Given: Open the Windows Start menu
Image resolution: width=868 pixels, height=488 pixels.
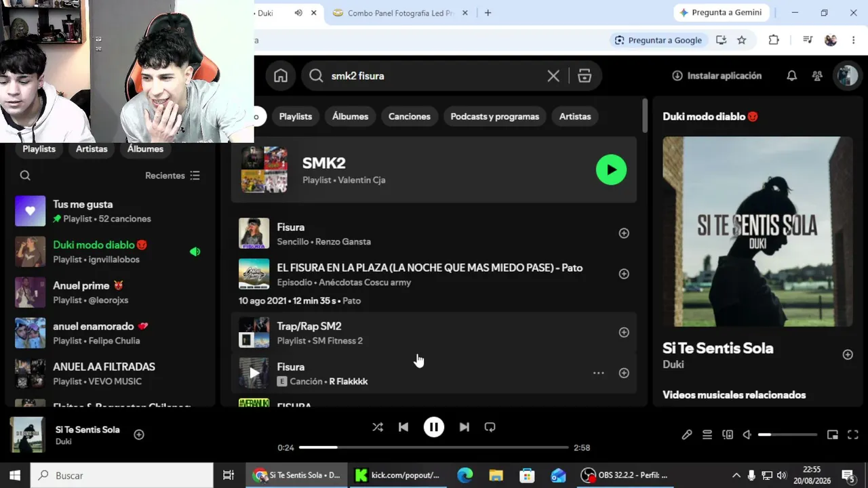Looking at the screenshot, I should pyautogui.click(x=15, y=476).
